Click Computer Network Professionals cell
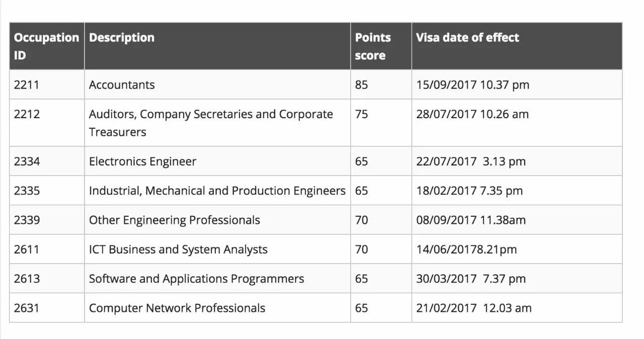This screenshot has width=644, height=339. point(217,308)
